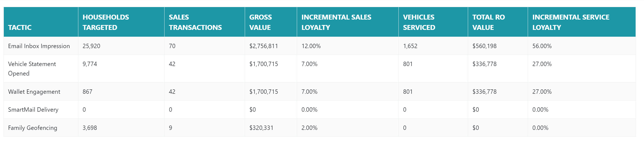Click the Households Targeted column header
The height and width of the screenshot is (144, 644).
[x=106, y=22]
